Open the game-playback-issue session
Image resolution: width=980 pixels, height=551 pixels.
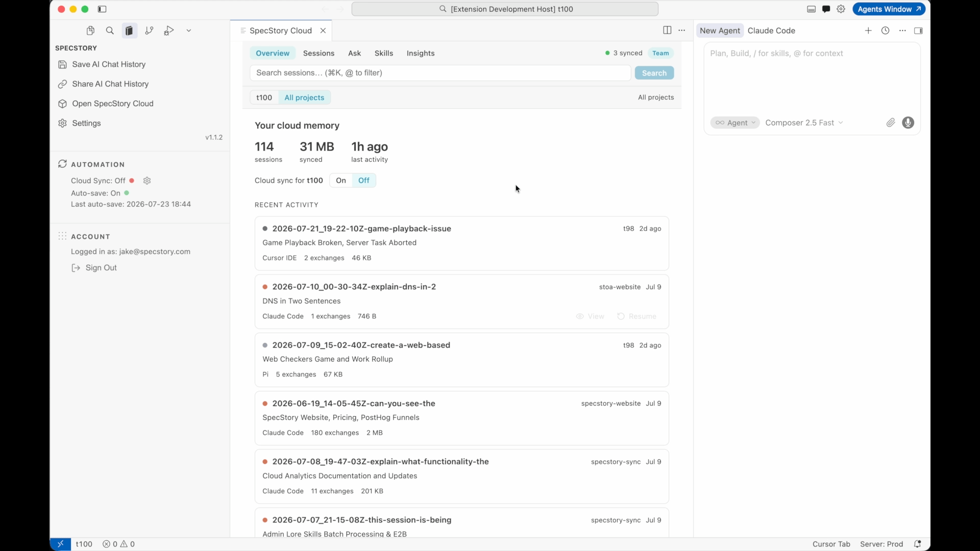coord(462,243)
